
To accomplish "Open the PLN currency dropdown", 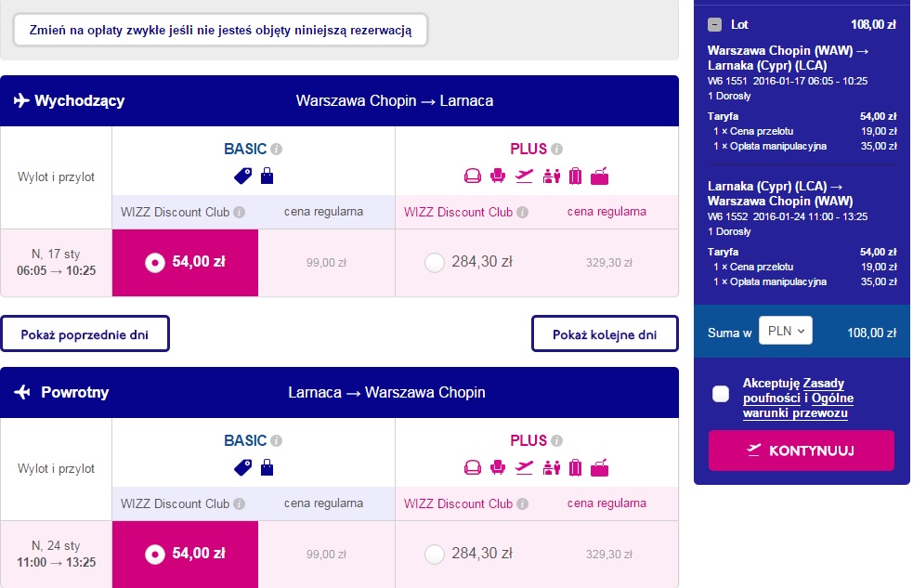I will [x=786, y=331].
